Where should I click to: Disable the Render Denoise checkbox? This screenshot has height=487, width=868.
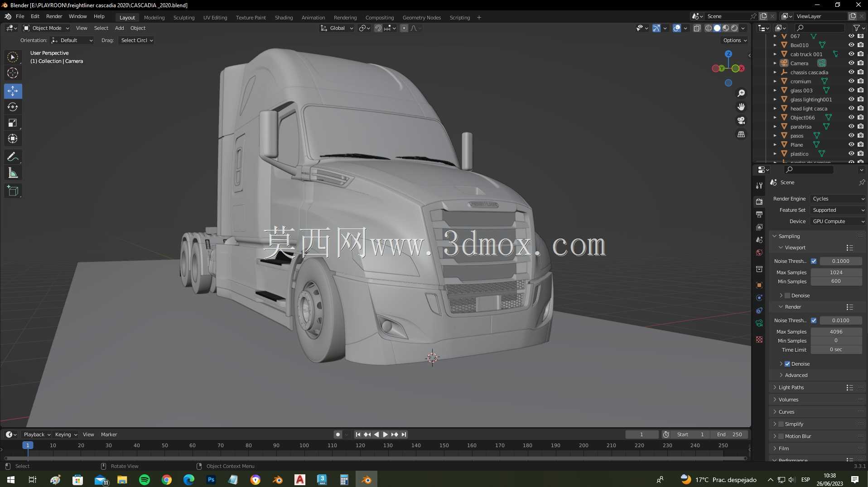point(787,364)
